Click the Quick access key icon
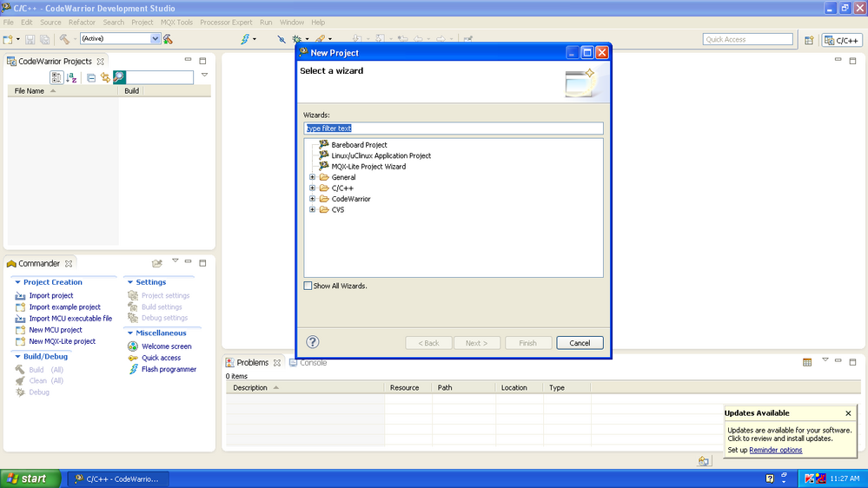The height and width of the screenshot is (488, 868). (133, 358)
